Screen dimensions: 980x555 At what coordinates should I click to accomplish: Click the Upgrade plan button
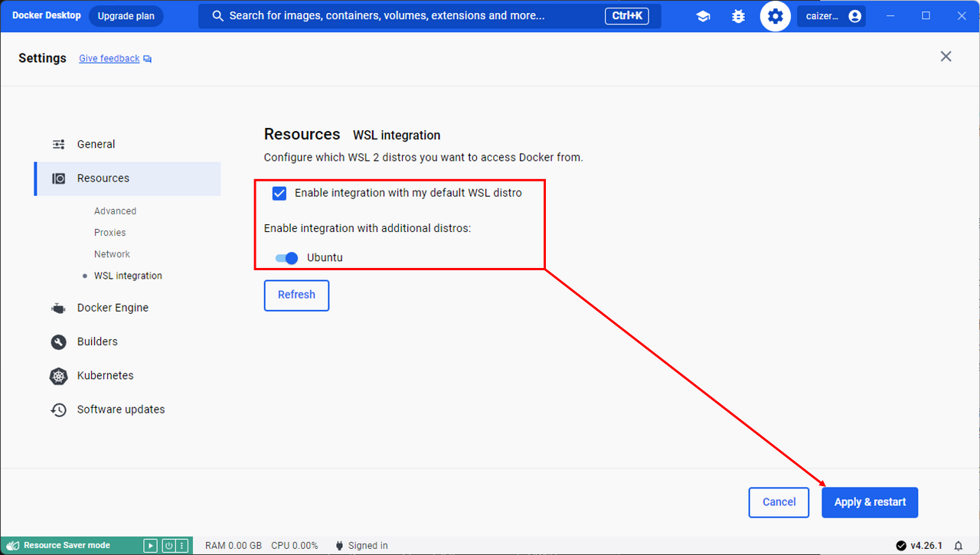tap(126, 16)
